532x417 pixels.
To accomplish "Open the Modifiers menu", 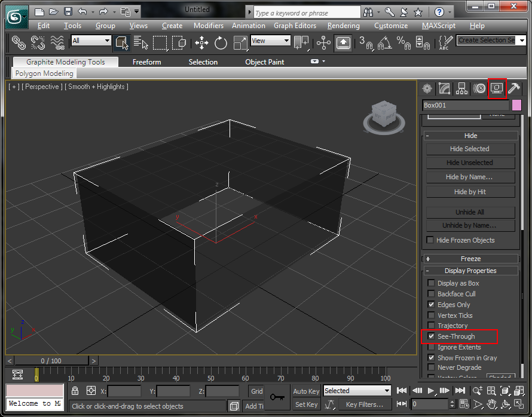I will pyautogui.click(x=208, y=26).
